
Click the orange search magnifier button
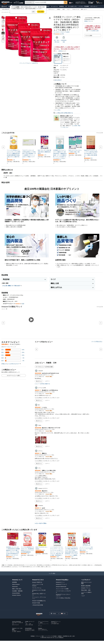66,3
